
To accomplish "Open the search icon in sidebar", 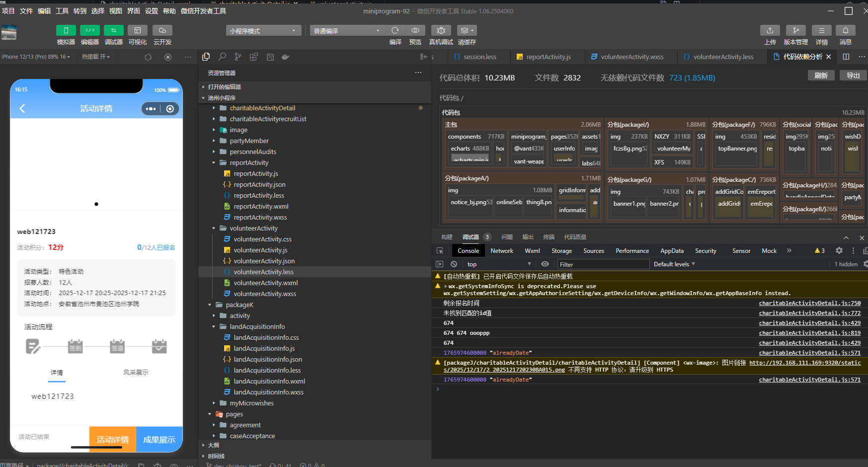I will coord(222,57).
